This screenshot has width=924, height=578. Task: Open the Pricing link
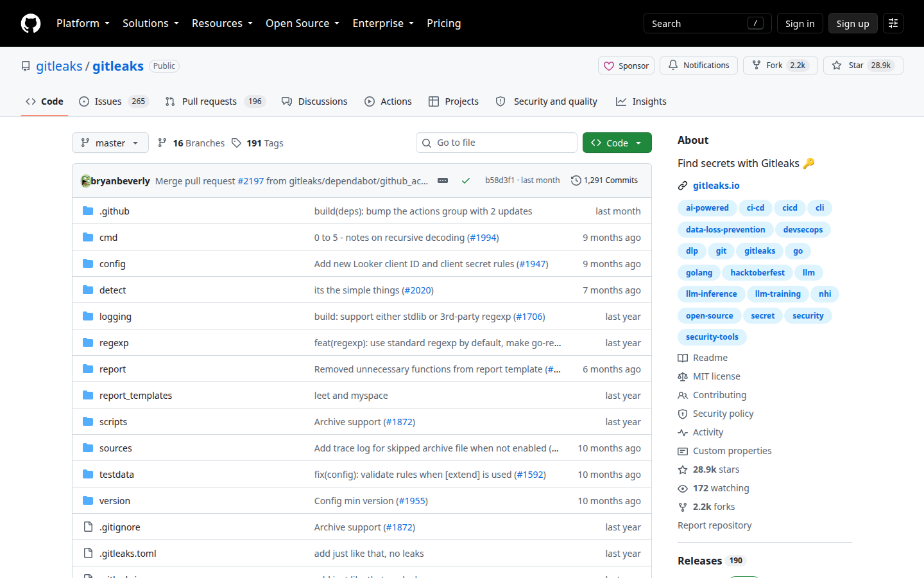tap(444, 23)
